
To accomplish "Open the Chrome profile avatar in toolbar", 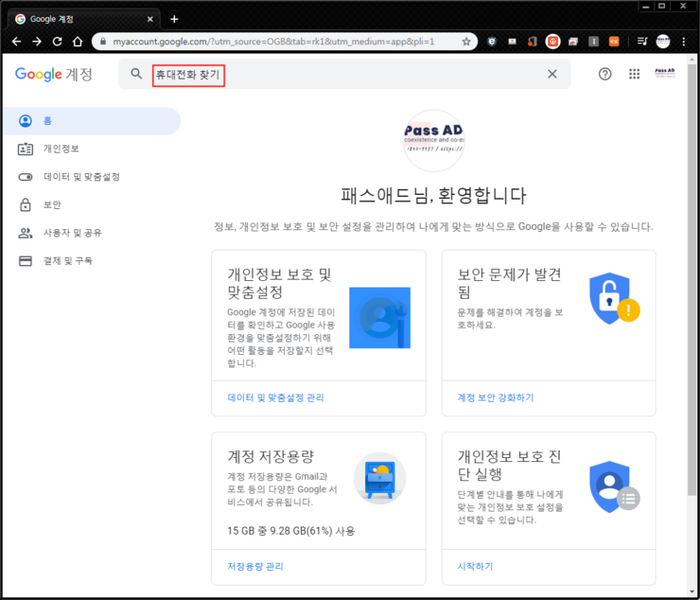I will [663, 42].
